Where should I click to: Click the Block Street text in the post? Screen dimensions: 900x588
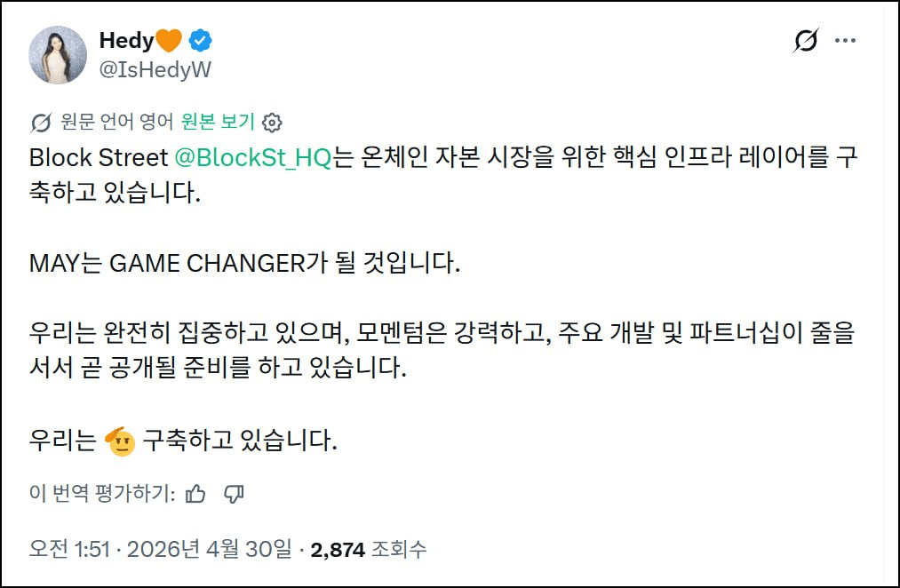98,158
